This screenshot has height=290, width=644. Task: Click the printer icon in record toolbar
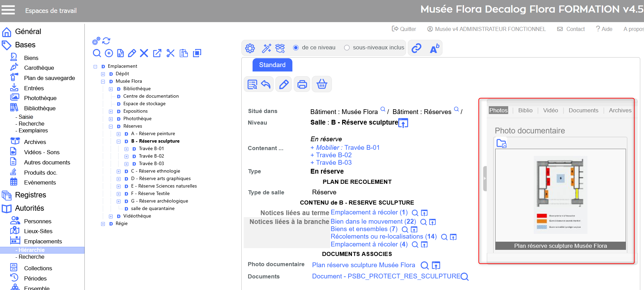[302, 84]
